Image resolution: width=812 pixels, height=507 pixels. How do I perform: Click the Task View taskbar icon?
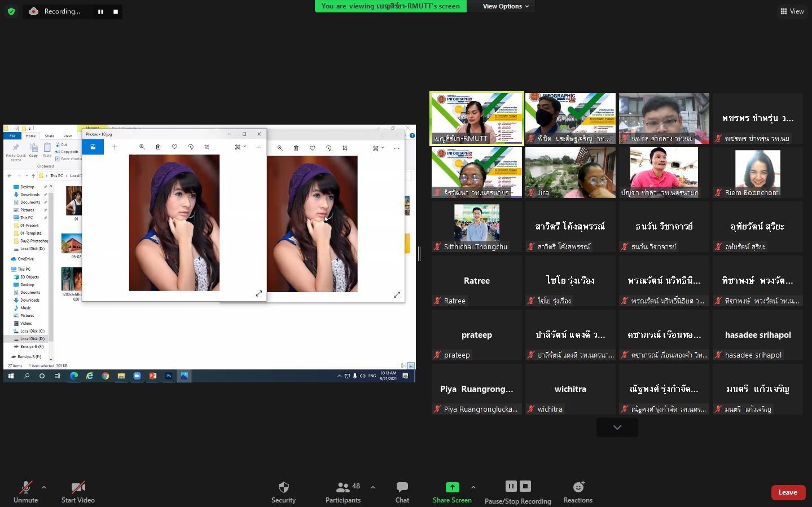point(57,376)
